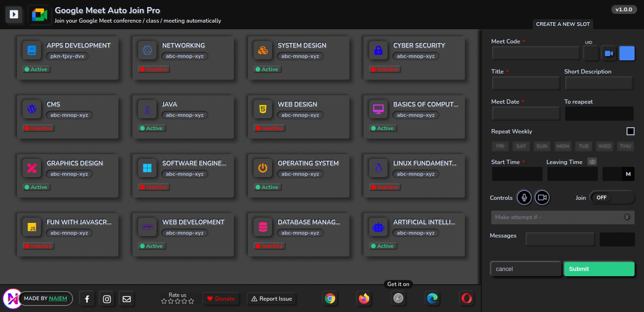Click the Title input field
Viewport: 644px width, 312px height.
point(526,83)
